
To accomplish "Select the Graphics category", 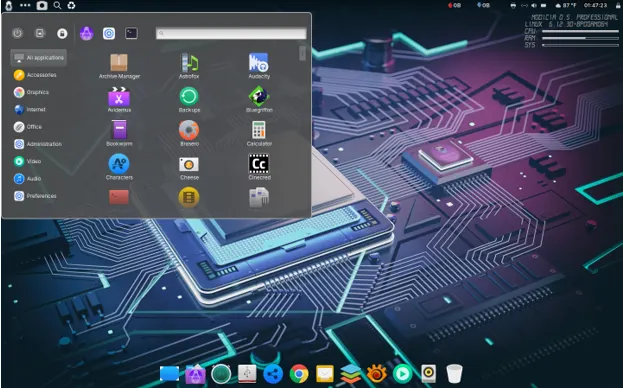I will 31,92.
